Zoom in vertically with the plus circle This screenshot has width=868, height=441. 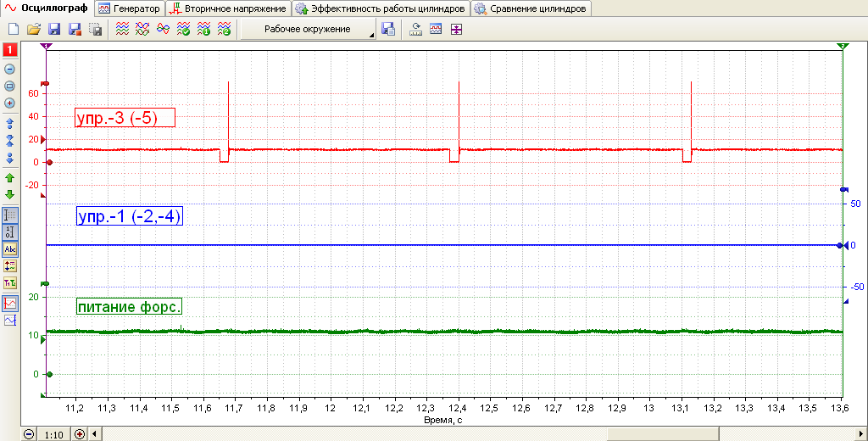click(x=9, y=103)
